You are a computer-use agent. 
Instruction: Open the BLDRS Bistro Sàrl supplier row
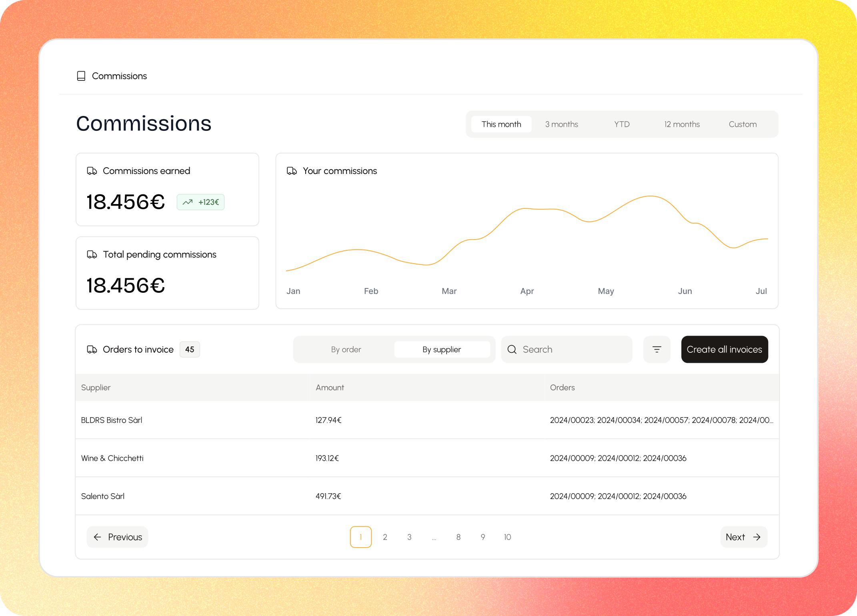tap(112, 420)
